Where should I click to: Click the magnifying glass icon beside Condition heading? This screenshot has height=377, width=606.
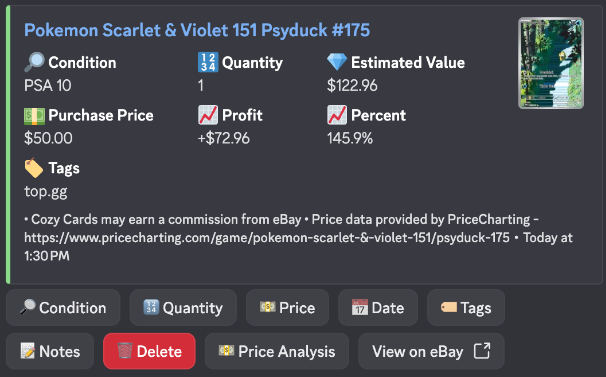(x=34, y=62)
